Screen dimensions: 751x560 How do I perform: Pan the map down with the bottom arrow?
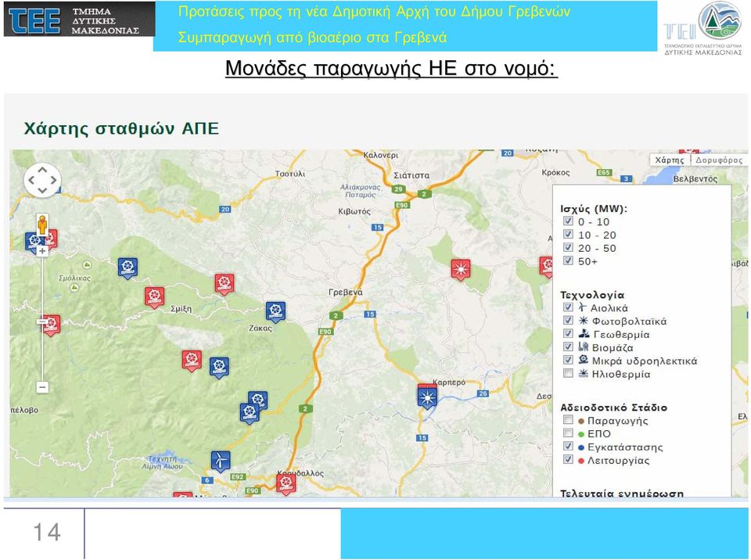(x=42, y=191)
